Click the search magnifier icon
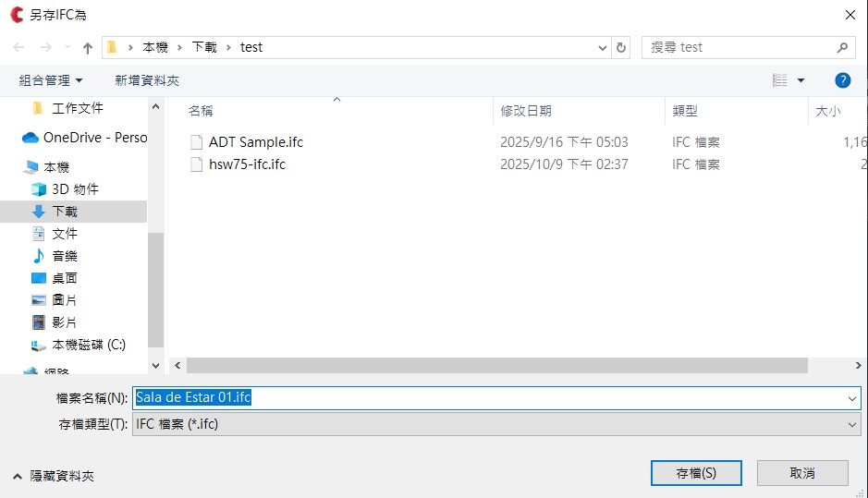 click(x=842, y=48)
